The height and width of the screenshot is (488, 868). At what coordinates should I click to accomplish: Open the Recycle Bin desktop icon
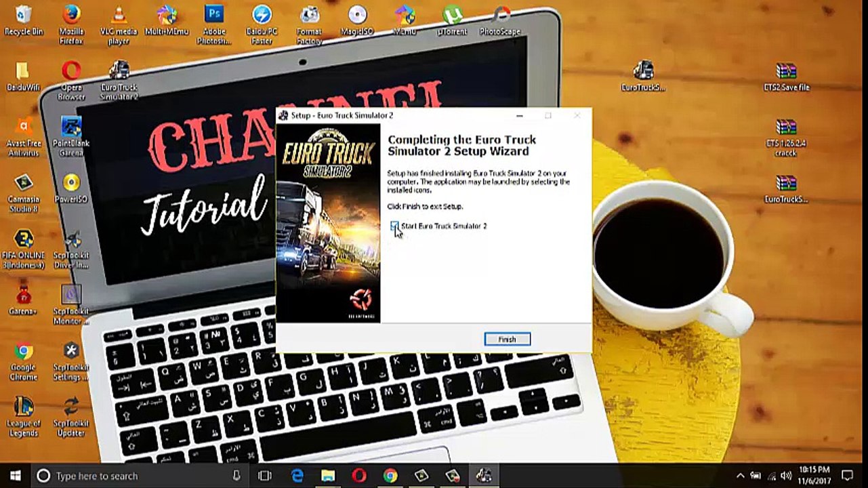(x=24, y=20)
